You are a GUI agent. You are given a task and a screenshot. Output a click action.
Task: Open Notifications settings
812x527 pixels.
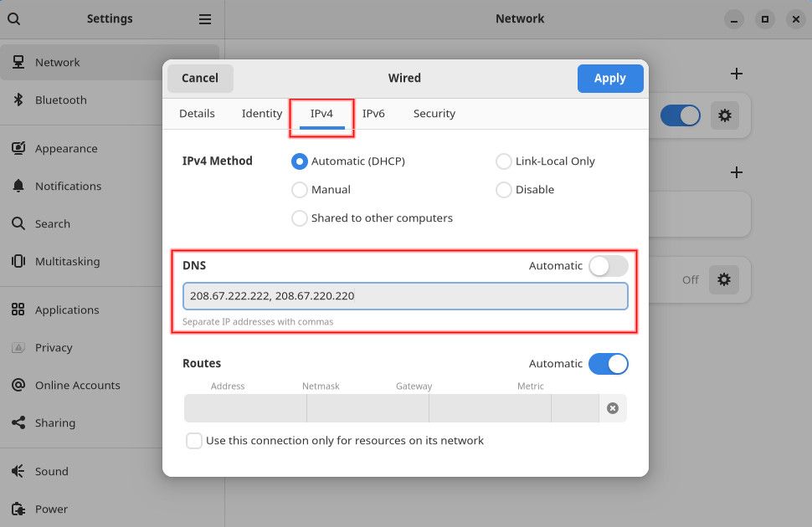click(x=69, y=186)
